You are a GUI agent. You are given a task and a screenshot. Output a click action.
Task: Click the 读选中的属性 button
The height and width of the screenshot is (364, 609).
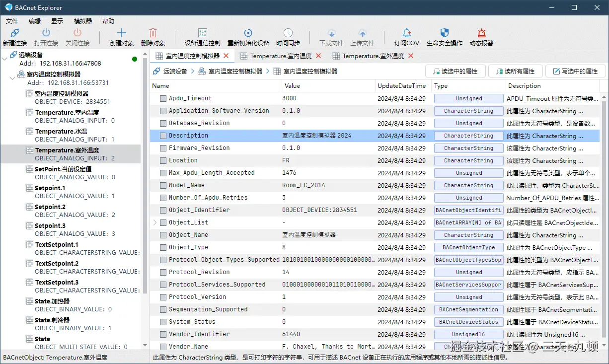[455, 71]
